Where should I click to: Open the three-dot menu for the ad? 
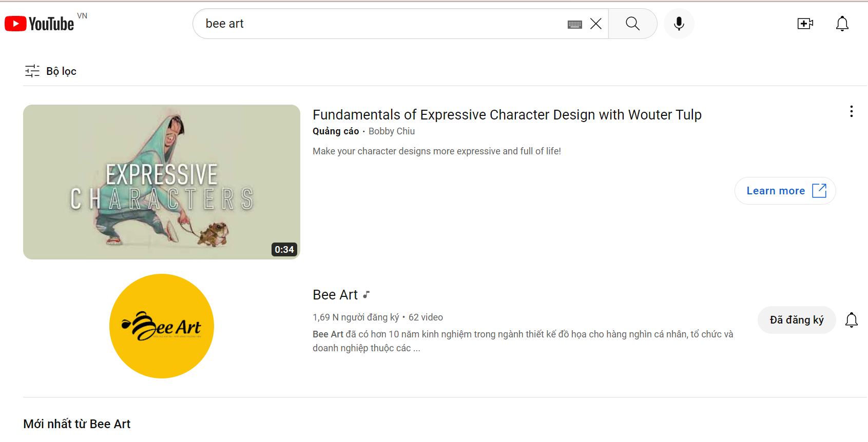coord(852,111)
